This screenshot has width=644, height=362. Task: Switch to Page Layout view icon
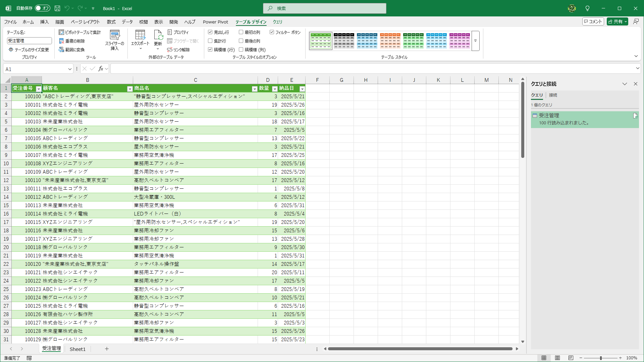click(x=557, y=358)
